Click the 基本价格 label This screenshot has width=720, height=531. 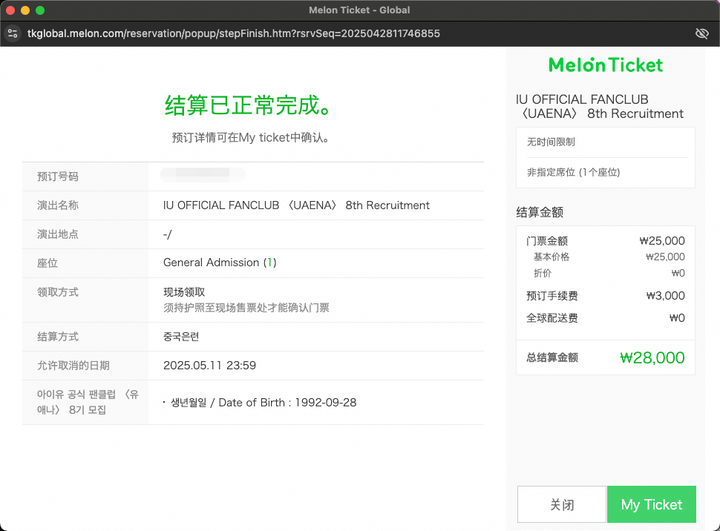pos(551,257)
